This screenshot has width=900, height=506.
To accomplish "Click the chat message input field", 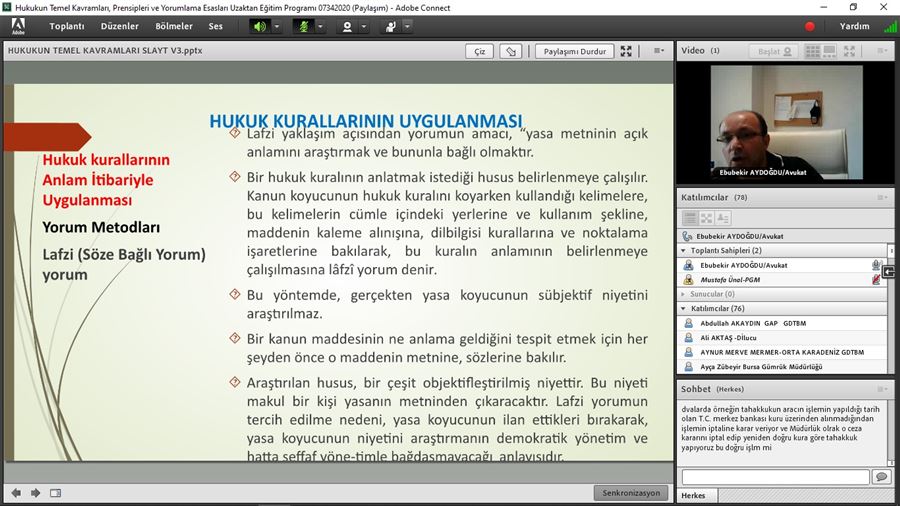I will point(774,477).
